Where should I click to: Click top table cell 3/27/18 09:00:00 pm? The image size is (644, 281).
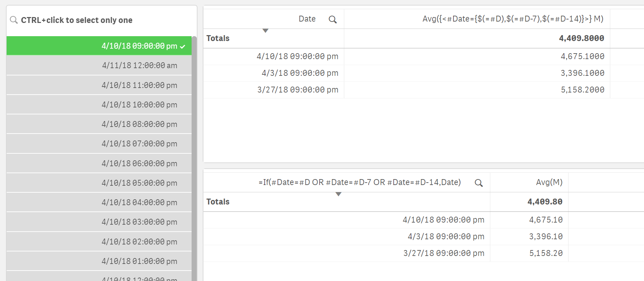[298, 90]
